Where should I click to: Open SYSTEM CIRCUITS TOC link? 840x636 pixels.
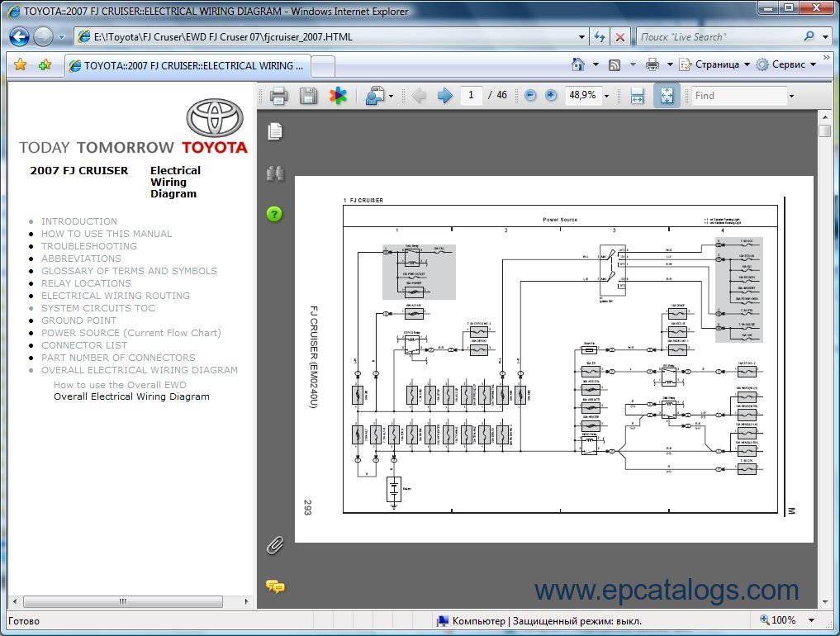click(x=98, y=308)
